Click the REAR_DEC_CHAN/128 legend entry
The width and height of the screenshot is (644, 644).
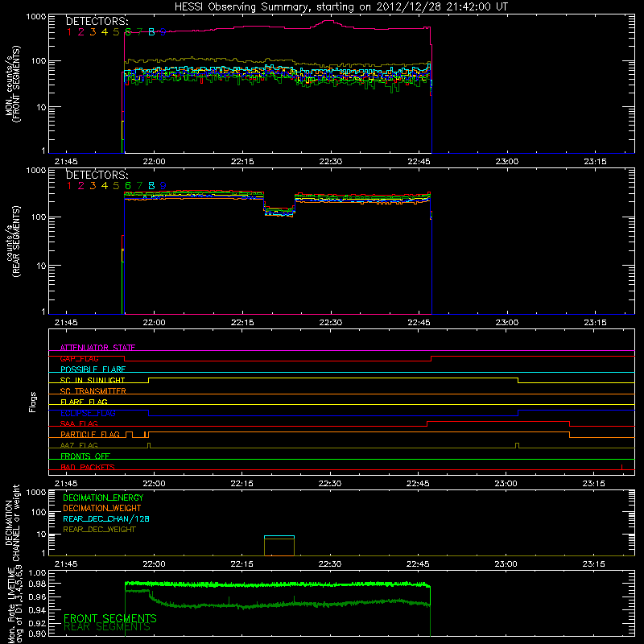(x=106, y=518)
